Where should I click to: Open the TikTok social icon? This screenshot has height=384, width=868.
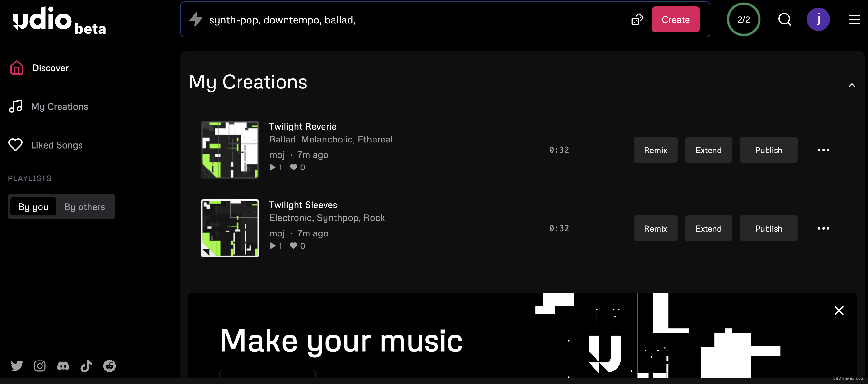[86, 366]
